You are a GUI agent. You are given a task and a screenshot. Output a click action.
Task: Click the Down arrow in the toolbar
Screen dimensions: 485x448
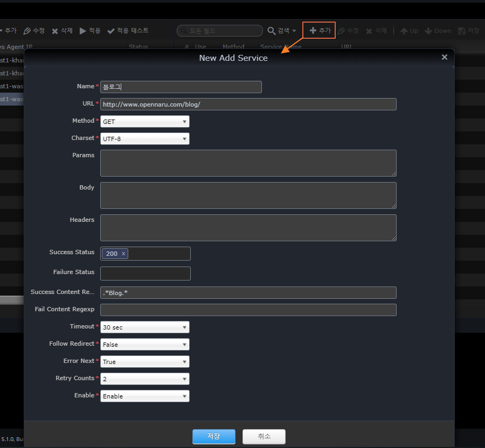pyautogui.click(x=428, y=31)
